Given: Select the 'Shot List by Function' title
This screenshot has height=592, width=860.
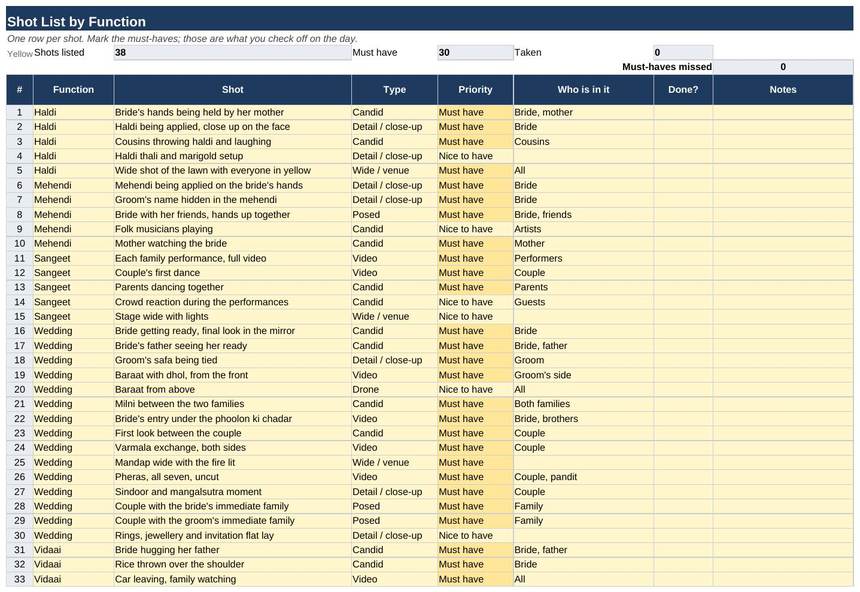Looking at the screenshot, I should (x=76, y=21).
